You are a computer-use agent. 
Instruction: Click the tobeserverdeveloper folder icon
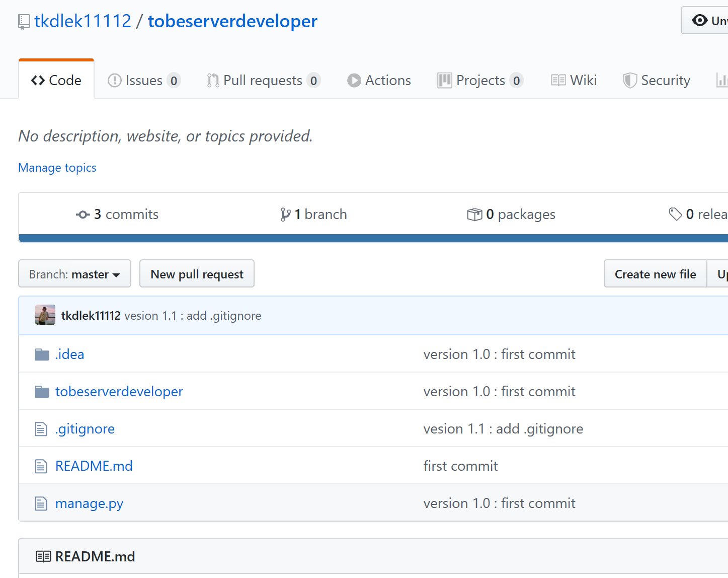[42, 392]
